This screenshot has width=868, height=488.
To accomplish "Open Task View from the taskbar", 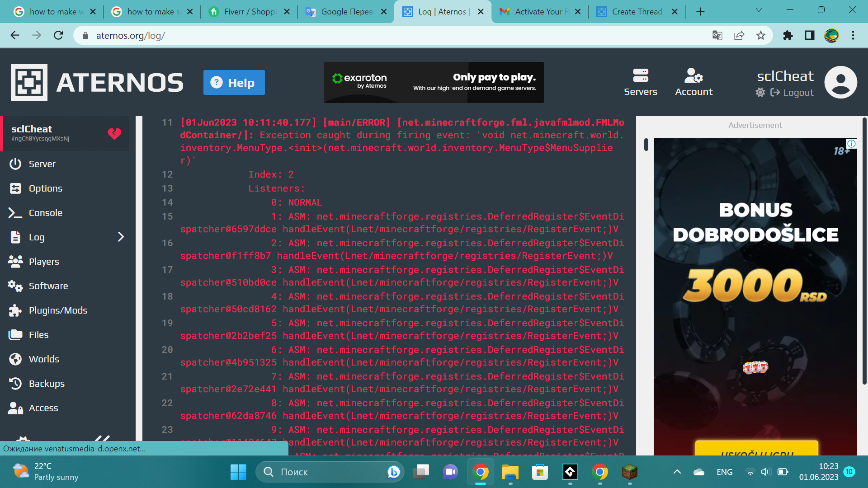I will click(421, 472).
